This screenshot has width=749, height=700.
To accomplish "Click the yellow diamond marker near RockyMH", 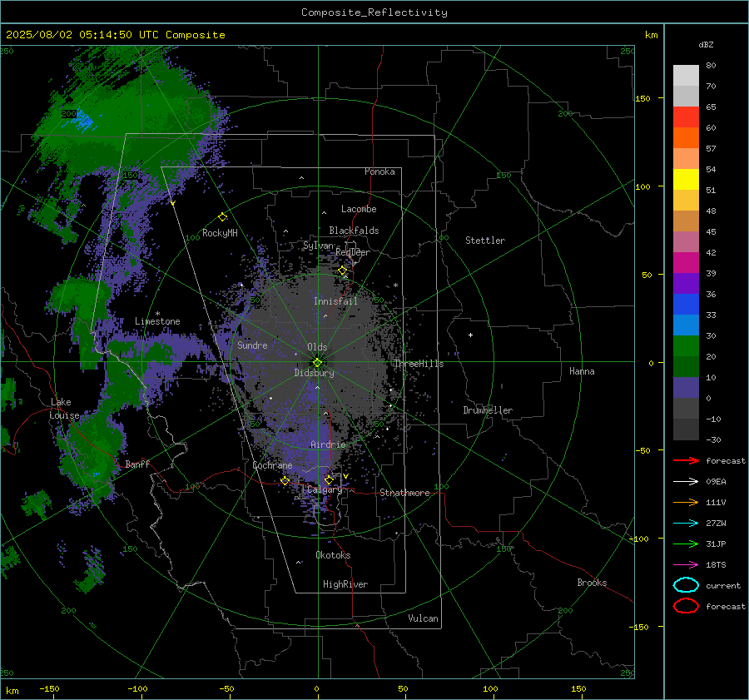I will click(222, 217).
